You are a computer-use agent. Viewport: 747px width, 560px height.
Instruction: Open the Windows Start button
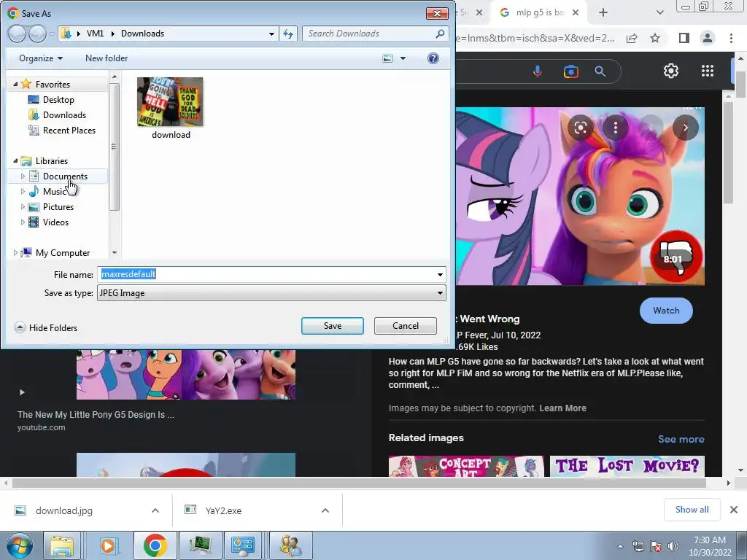pos(19,545)
